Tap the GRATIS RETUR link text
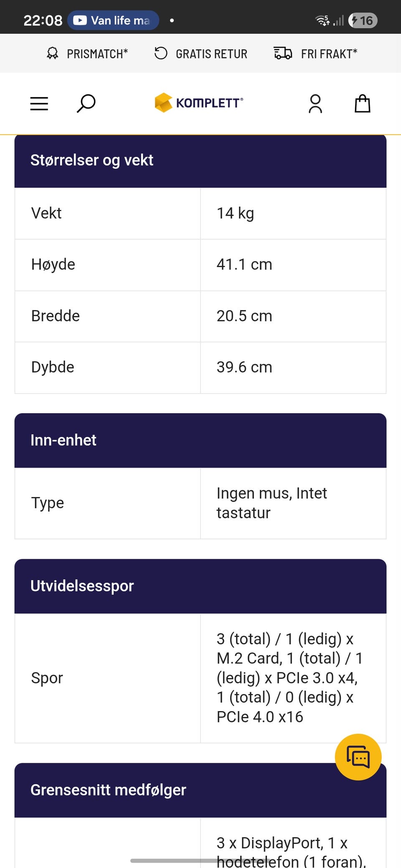Image resolution: width=401 pixels, height=868 pixels. (211, 54)
